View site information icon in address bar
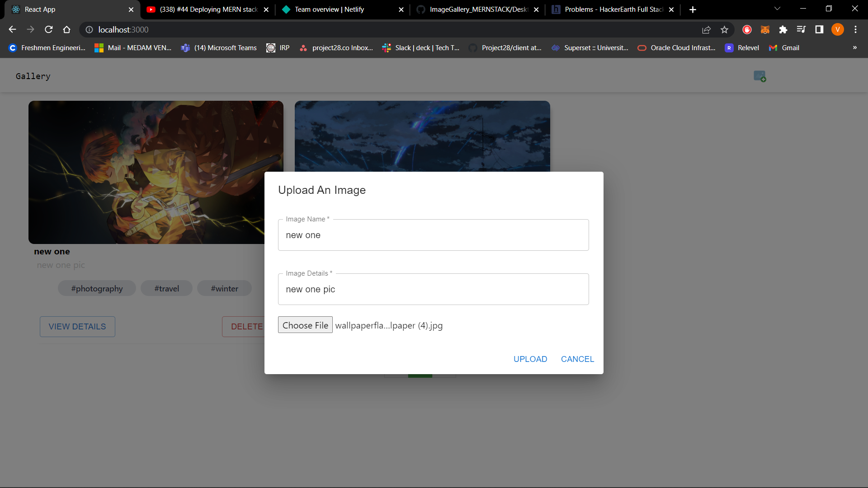The image size is (868, 488). (x=89, y=29)
